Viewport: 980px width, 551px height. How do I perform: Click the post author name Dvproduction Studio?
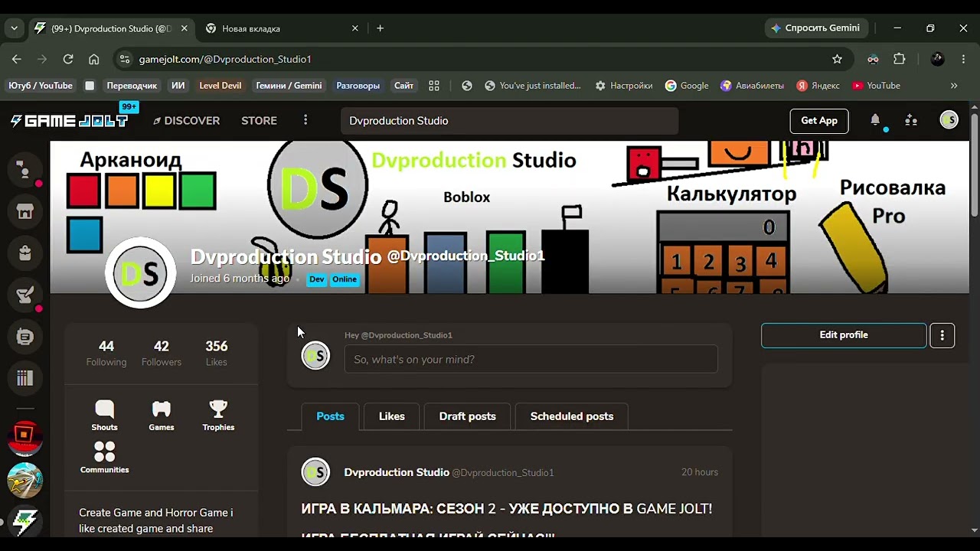397,472
